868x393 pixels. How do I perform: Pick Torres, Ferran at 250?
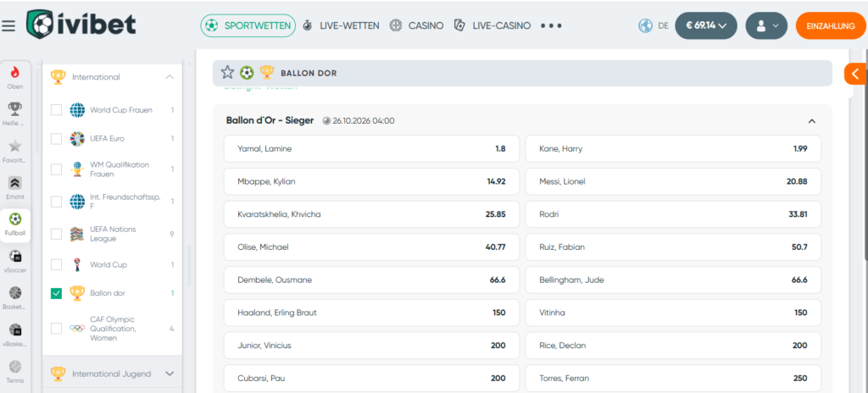[673, 378]
